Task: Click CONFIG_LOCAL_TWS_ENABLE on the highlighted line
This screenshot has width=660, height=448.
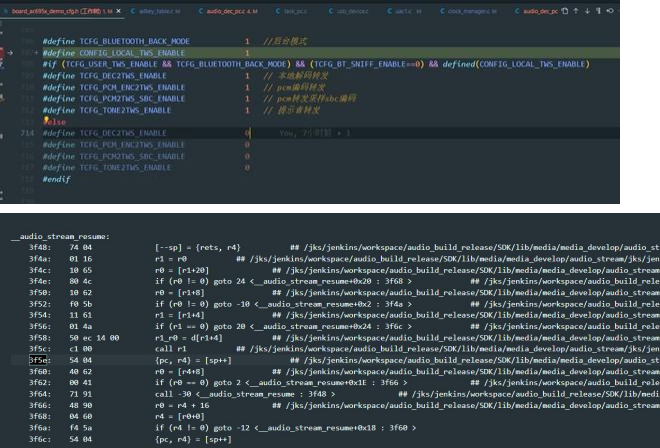Action: pos(132,53)
